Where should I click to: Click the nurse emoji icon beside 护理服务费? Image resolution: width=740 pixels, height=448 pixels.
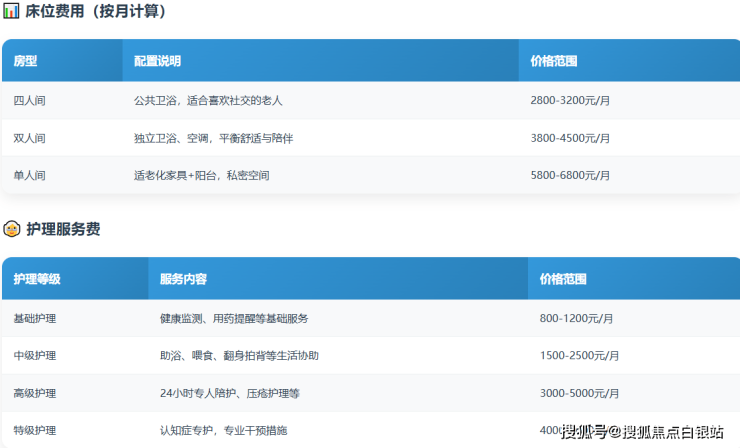click(11, 229)
